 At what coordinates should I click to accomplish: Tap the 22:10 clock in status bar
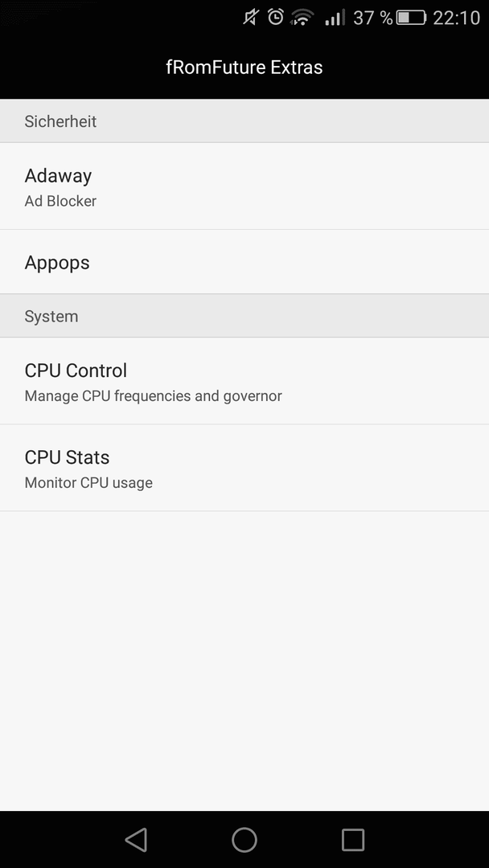click(x=456, y=18)
